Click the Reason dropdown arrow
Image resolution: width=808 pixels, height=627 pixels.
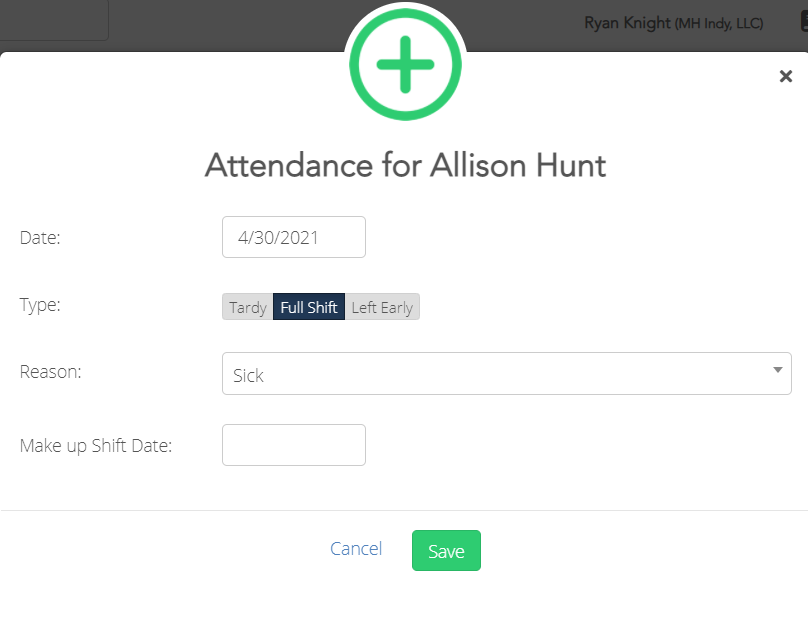tap(777, 370)
